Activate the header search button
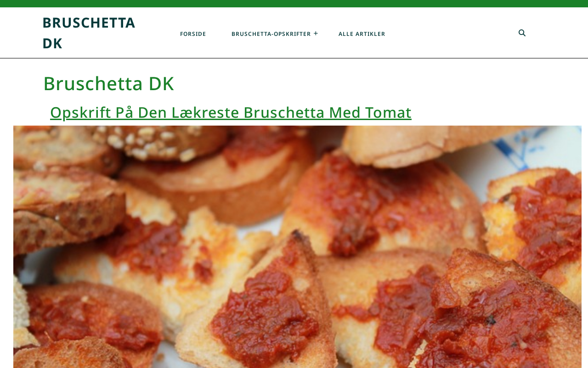 [x=522, y=33]
